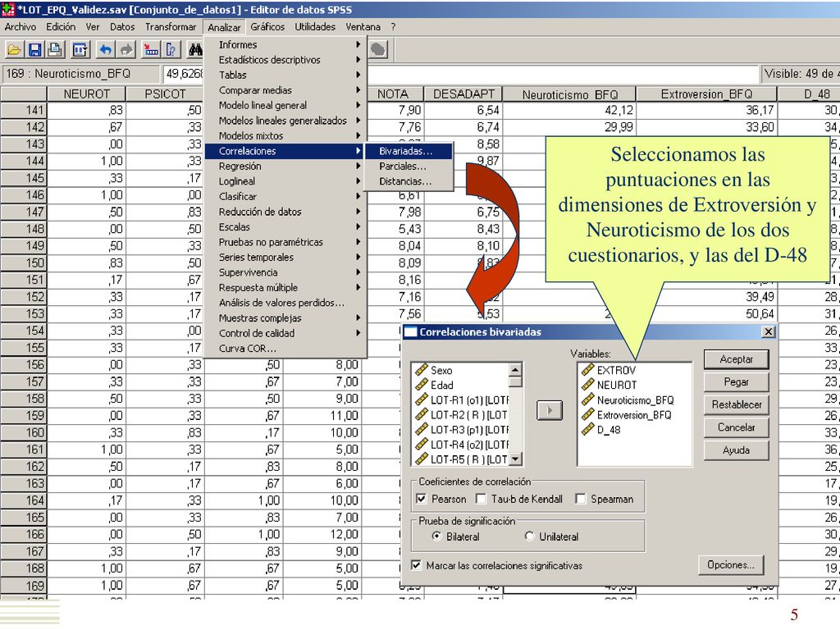Open the Utilidades menu
The height and width of the screenshot is (630, 840).
[315, 27]
